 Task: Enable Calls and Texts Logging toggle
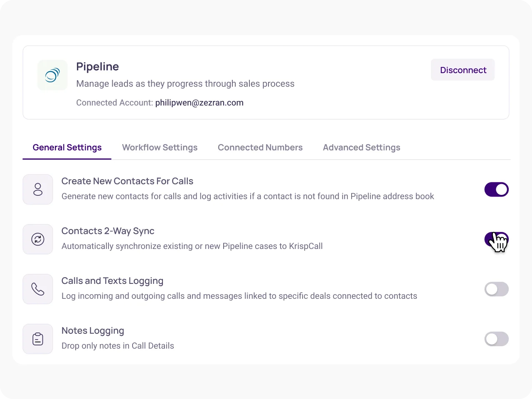tap(497, 289)
